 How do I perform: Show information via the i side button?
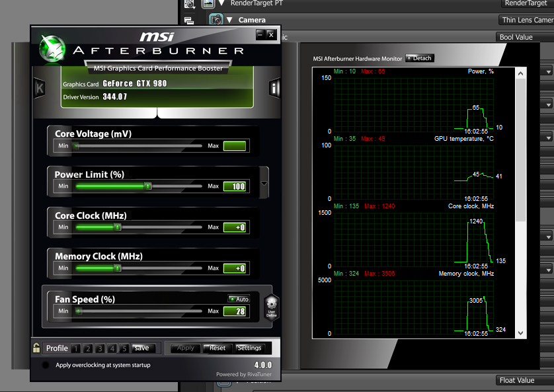pos(274,88)
